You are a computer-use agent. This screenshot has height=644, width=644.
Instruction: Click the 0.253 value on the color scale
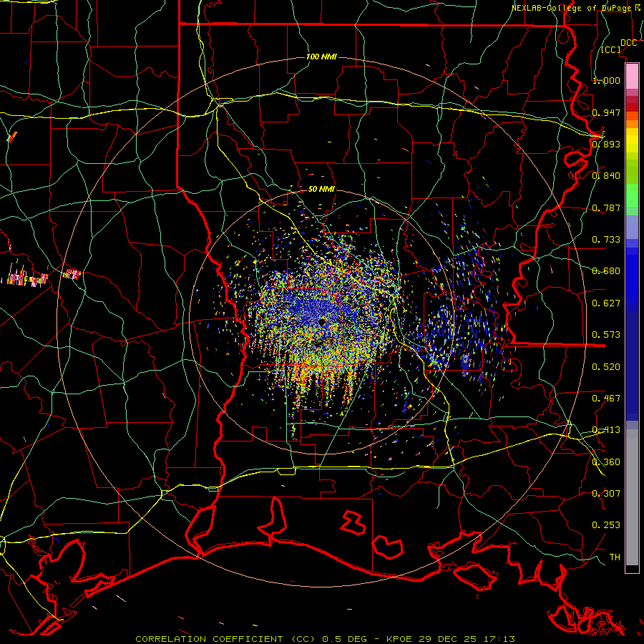[x=606, y=525]
